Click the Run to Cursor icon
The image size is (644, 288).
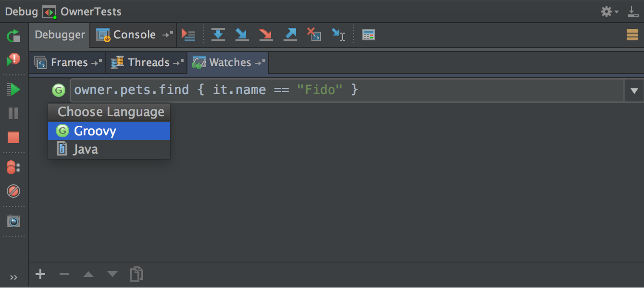tap(338, 35)
